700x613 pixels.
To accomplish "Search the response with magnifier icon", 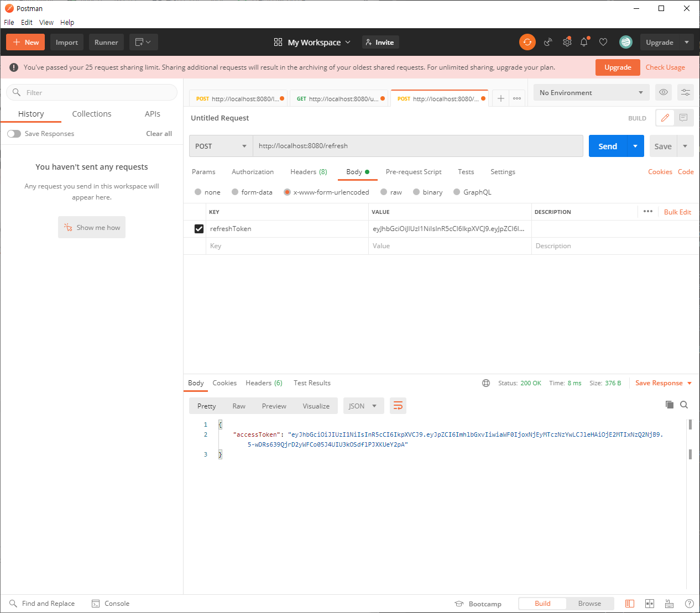I will tap(684, 405).
